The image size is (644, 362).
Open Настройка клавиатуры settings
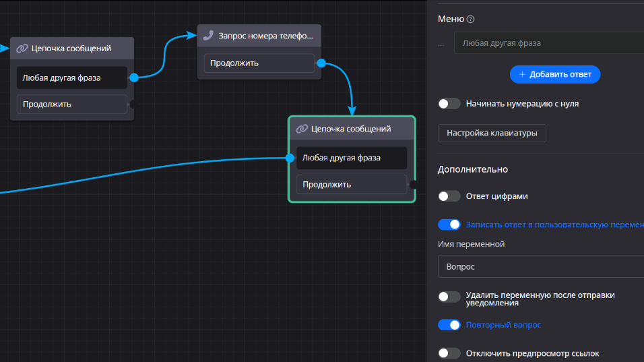click(x=492, y=133)
